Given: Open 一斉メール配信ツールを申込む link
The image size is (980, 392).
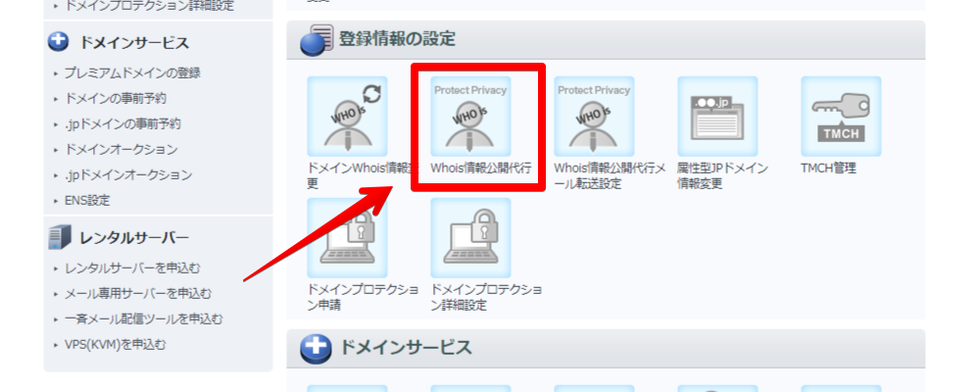Looking at the screenshot, I should [x=144, y=318].
